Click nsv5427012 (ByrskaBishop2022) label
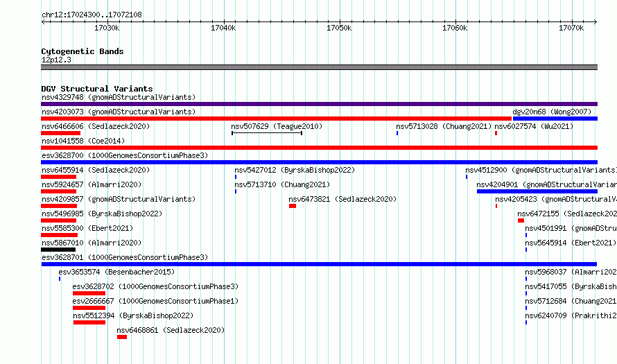This screenshot has height=364, width=617. (x=295, y=170)
